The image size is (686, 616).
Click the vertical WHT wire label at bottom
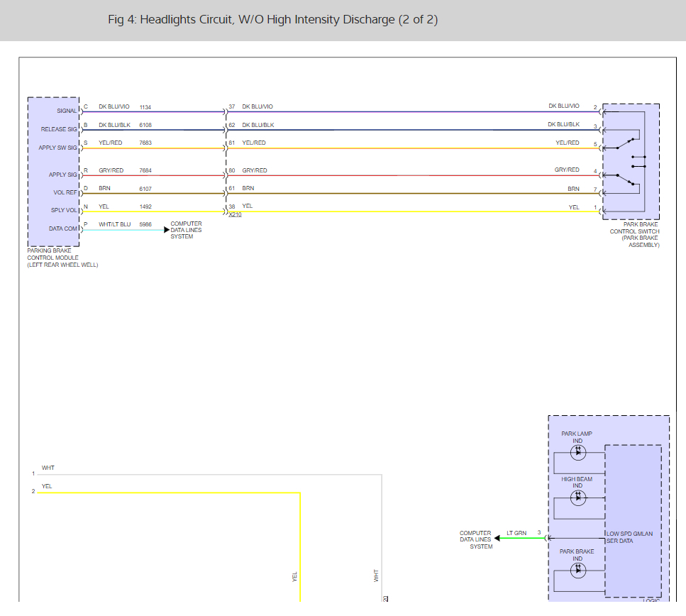[376, 576]
